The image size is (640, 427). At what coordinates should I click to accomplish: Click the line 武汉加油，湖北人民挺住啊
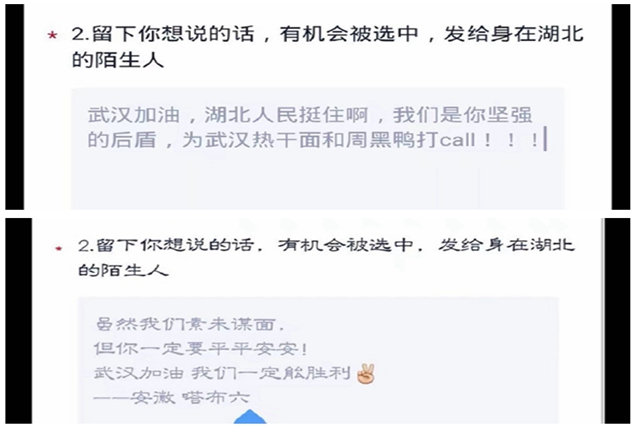229,115
